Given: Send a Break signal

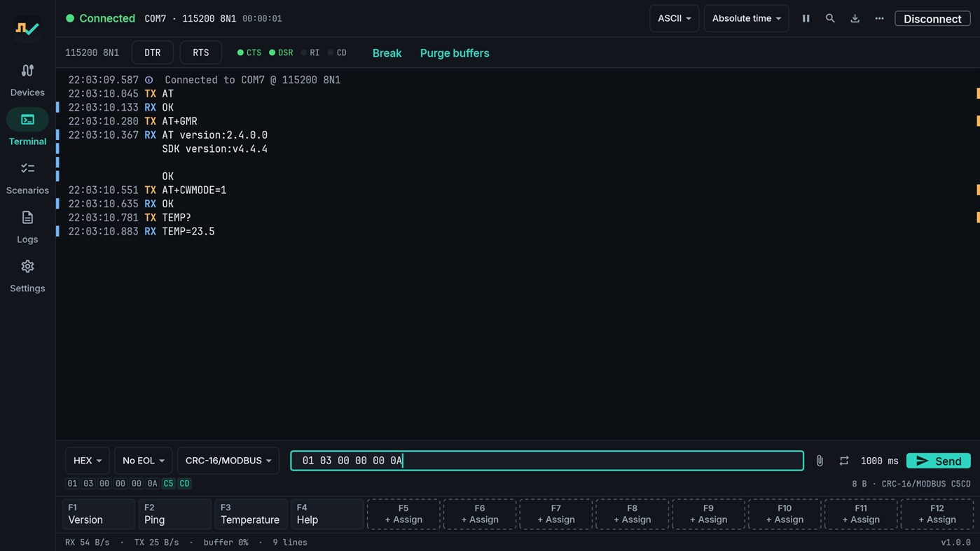Looking at the screenshot, I should coord(387,53).
